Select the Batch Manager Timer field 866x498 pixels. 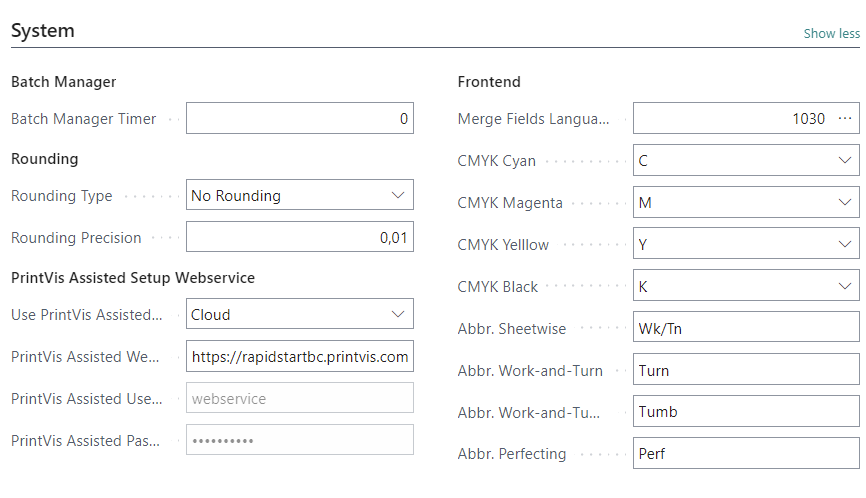coord(299,118)
